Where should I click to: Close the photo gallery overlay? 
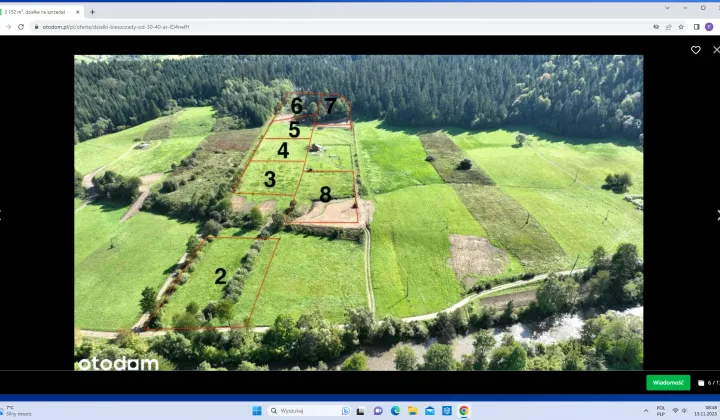716,50
